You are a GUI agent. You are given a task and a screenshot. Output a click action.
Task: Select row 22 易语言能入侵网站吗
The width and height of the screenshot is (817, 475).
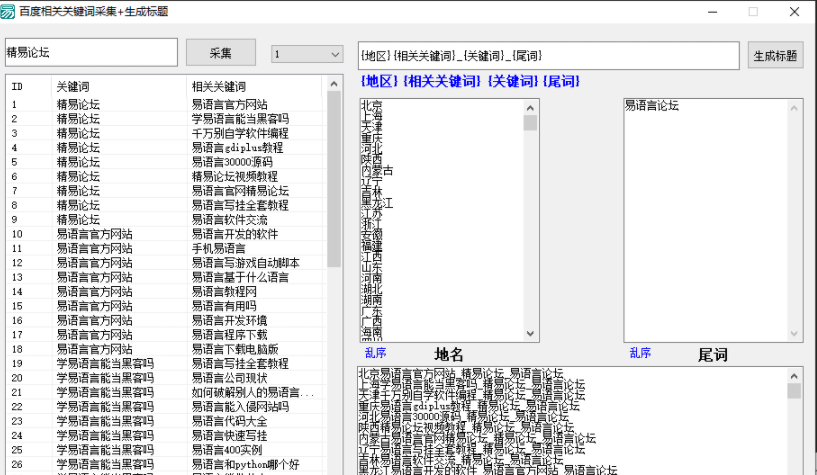(x=167, y=407)
